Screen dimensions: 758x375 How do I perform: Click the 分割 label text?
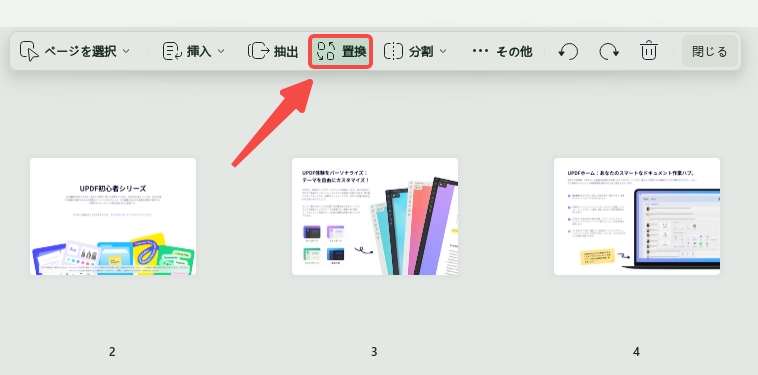421,51
